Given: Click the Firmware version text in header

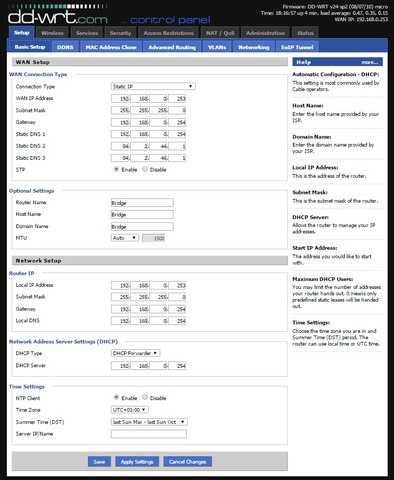Looking at the screenshot, I should [x=335, y=7].
